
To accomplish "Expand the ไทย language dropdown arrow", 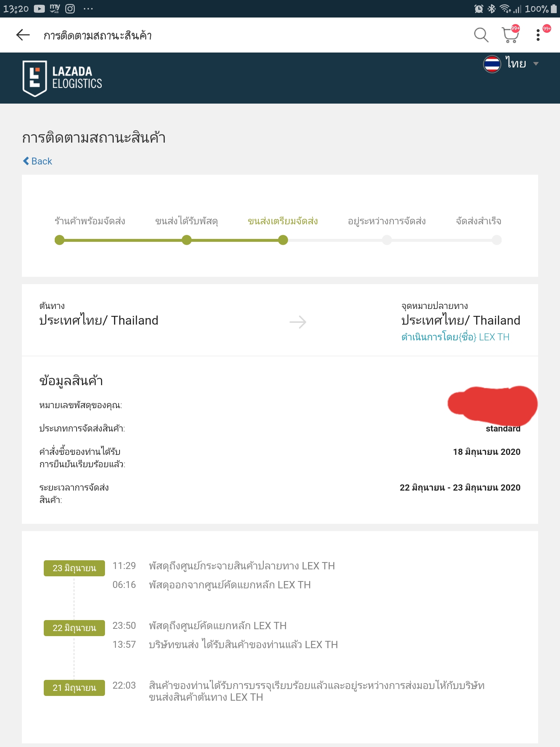I will [536, 64].
